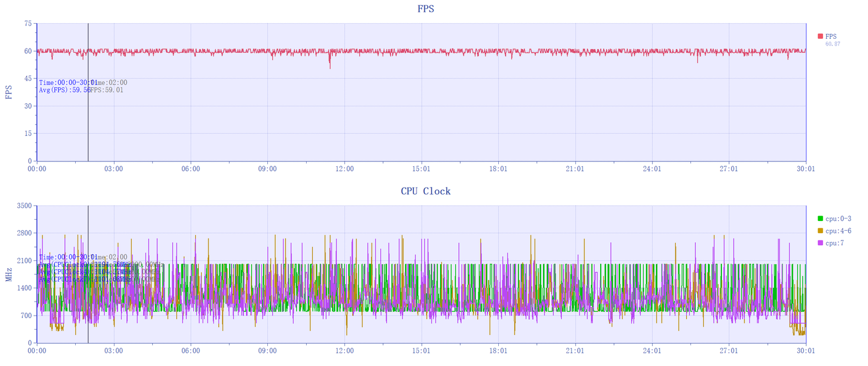Click the FPS chart title
Image resolution: width=868 pixels, height=366 pixels.
pyautogui.click(x=426, y=9)
